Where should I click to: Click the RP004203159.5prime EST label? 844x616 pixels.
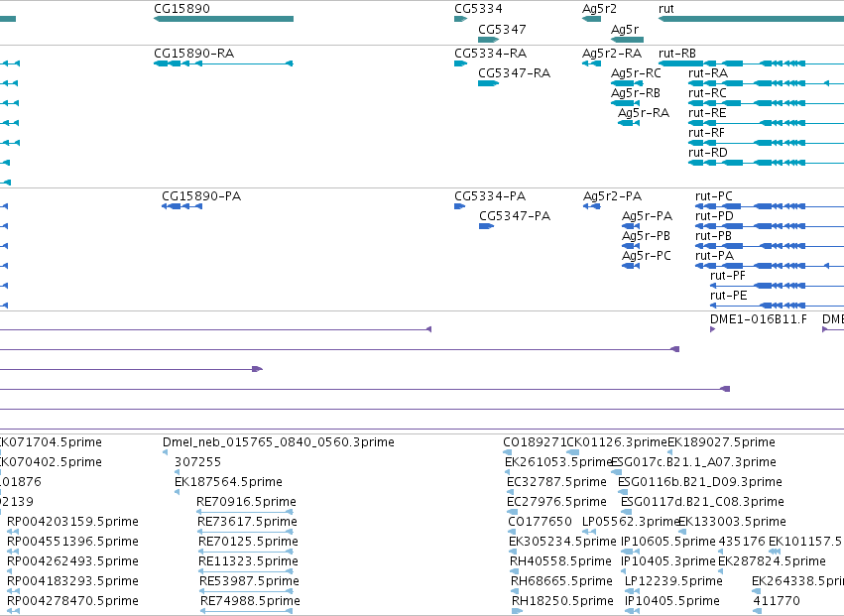click(x=72, y=522)
